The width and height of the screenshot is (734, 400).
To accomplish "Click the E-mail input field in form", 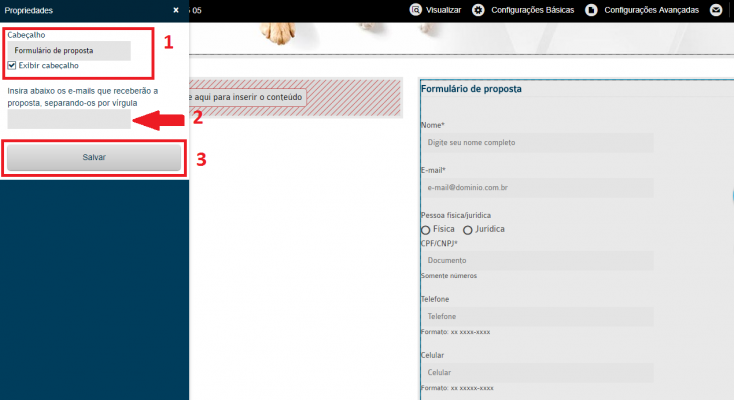I will point(537,187).
